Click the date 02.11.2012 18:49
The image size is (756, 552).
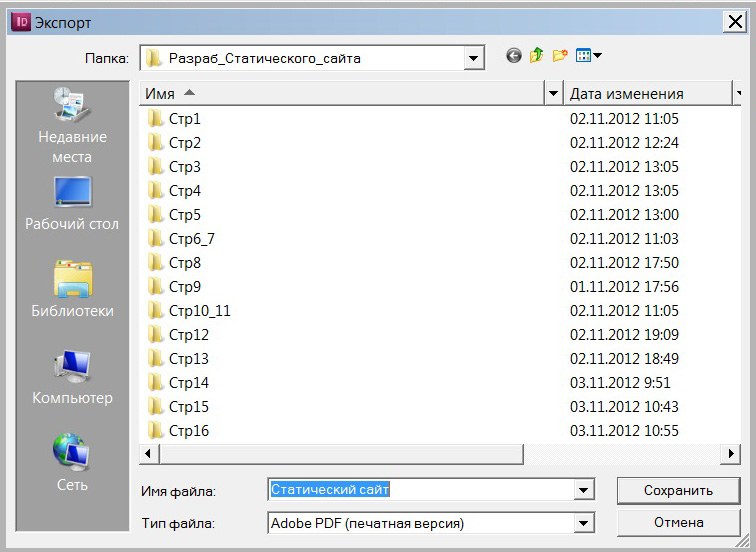point(624,359)
